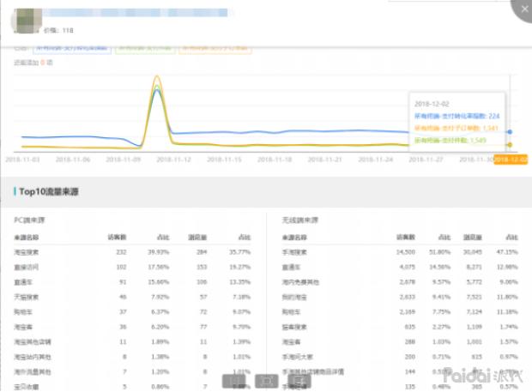Click visitor count 102 in PC table
Viewport: 532px width, 392px height.
tap(121, 267)
